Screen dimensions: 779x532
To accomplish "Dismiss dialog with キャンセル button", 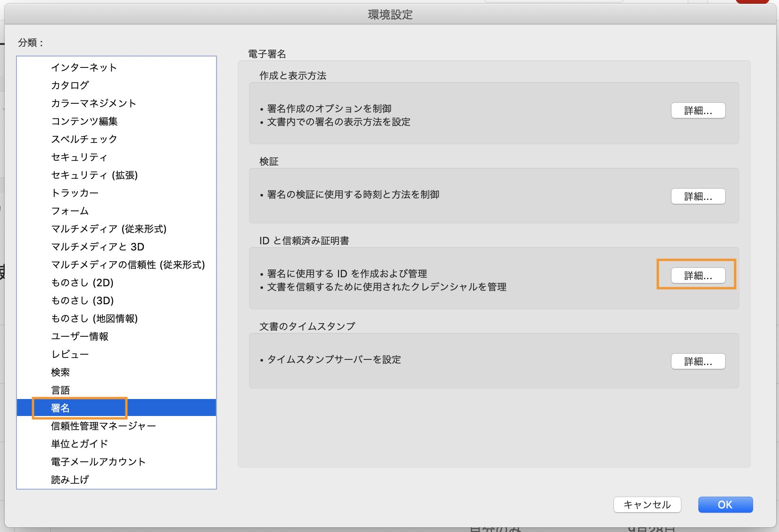I will (x=647, y=504).
